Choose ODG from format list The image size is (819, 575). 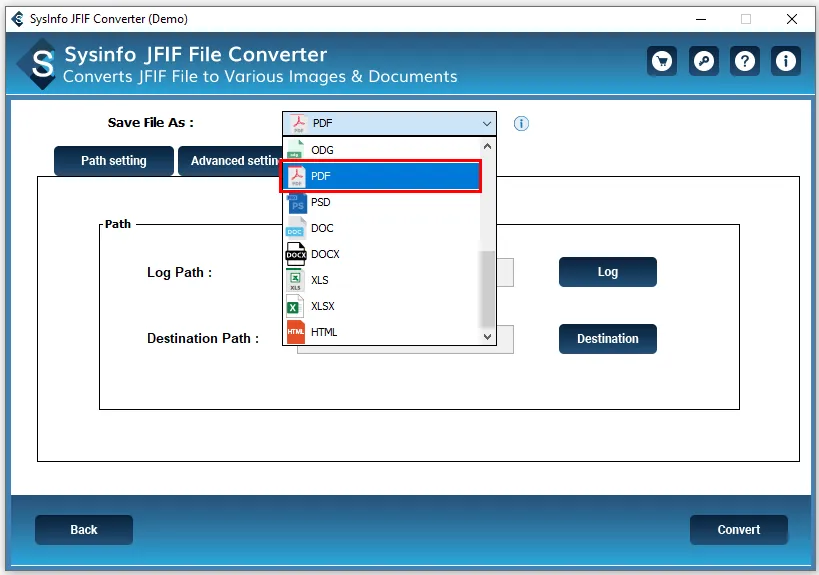(x=381, y=150)
